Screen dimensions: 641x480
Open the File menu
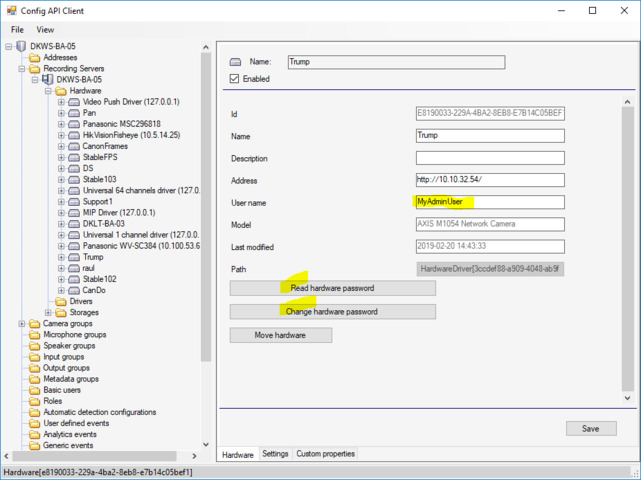pyautogui.click(x=17, y=30)
